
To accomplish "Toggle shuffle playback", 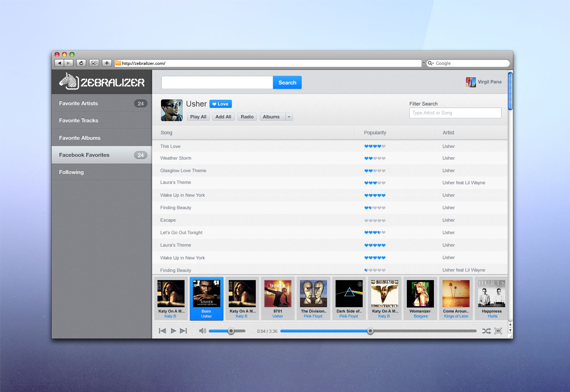I will pos(486,331).
